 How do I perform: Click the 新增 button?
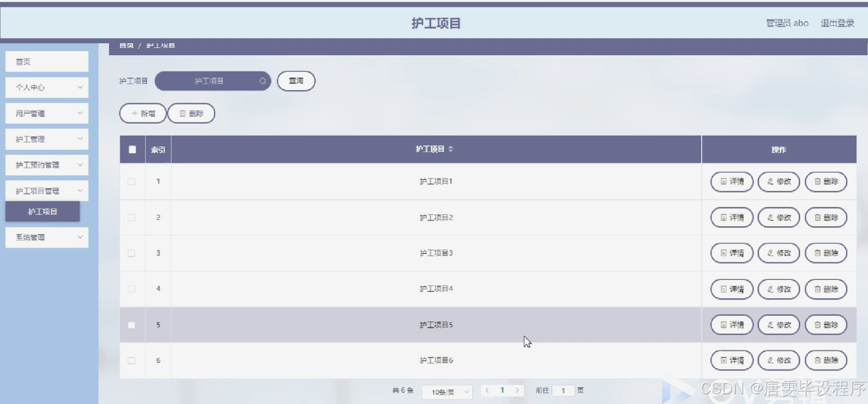click(143, 113)
